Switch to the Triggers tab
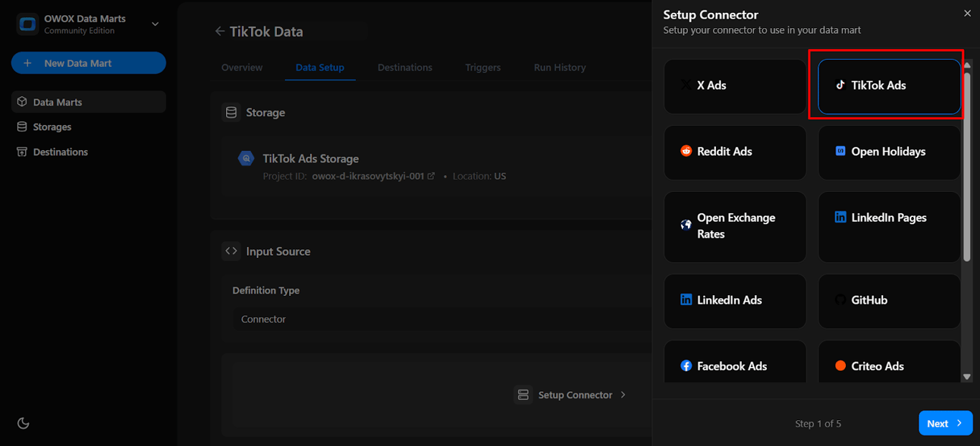The width and height of the screenshot is (980, 446). click(x=483, y=68)
